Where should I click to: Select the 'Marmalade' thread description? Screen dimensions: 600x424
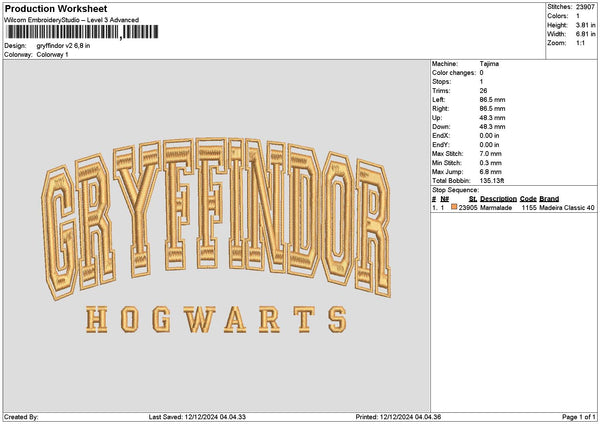pyautogui.click(x=496, y=208)
